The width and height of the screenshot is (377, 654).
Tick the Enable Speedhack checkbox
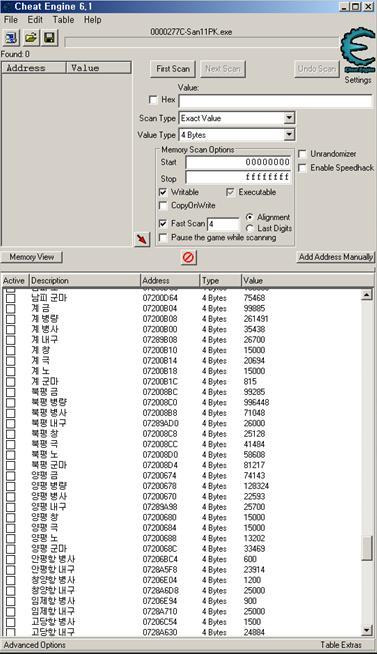coord(302,168)
